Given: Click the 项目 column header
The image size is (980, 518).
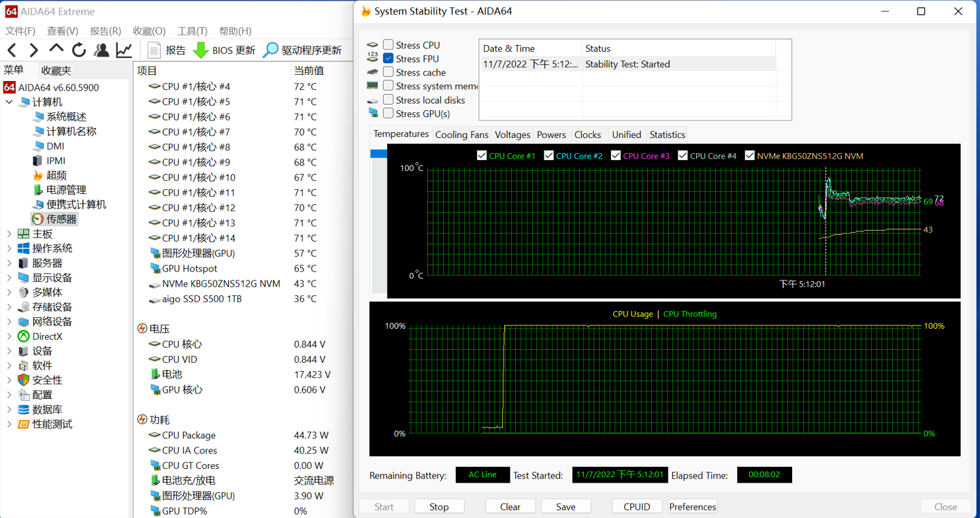Looking at the screenshot, I should tap(147, 70).
